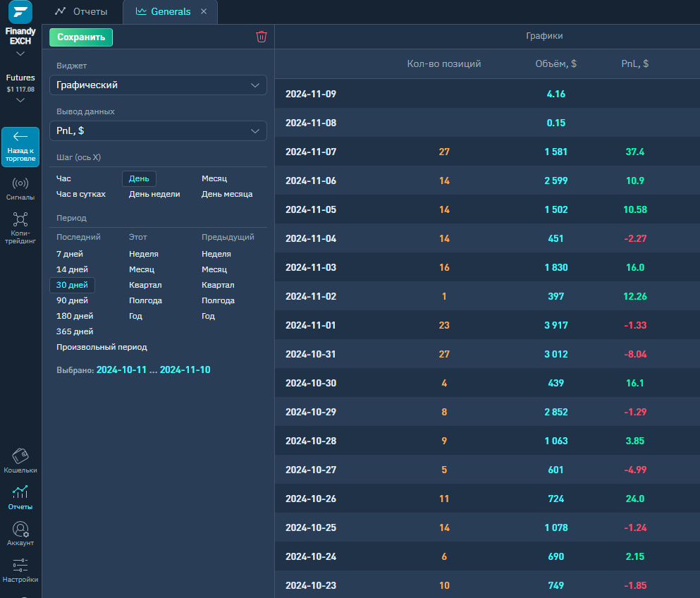The image size is (700, 598).
Task: Select the 2024-11-07 row date
Action: click(311, 152)
